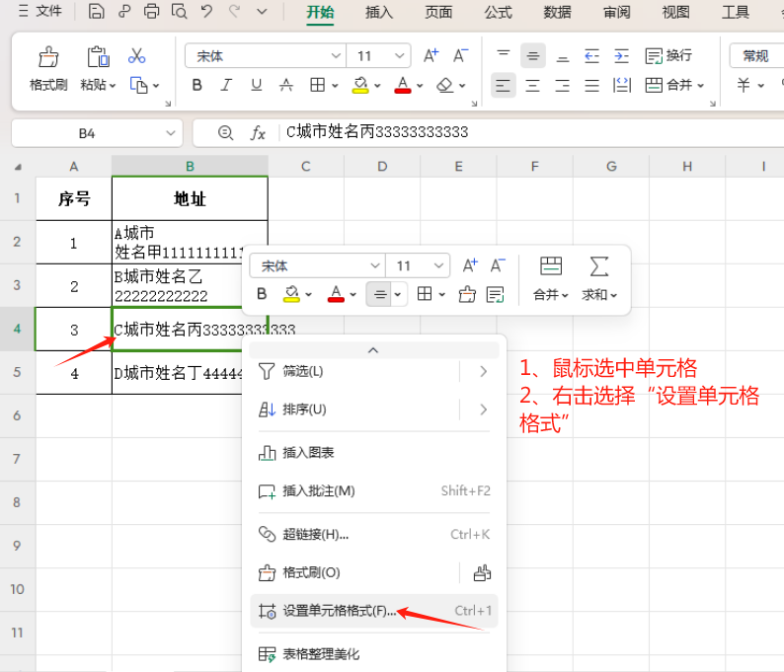Click Wrap Text (换行) button

point(668,55)
